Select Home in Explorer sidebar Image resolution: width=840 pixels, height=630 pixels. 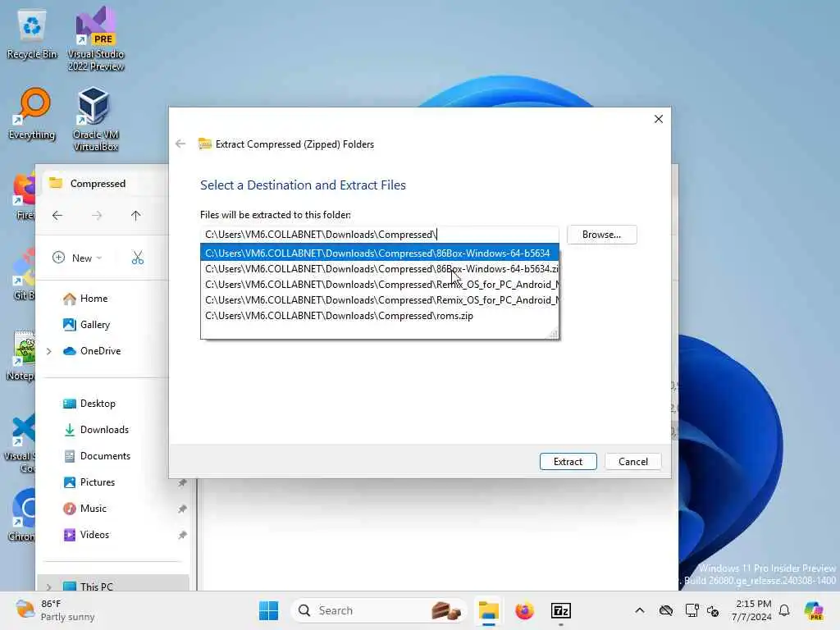[x=85, y=299]
